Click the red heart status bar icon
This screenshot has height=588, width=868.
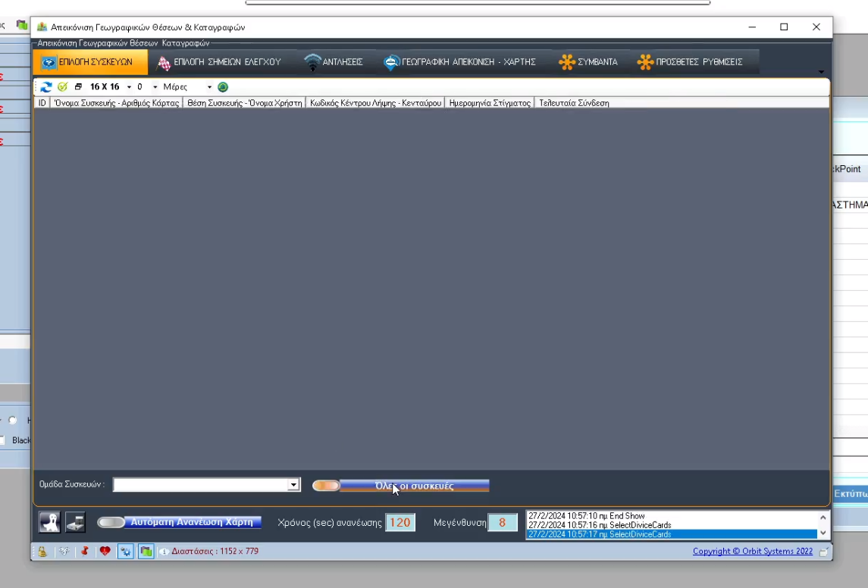tap(105, 552)
